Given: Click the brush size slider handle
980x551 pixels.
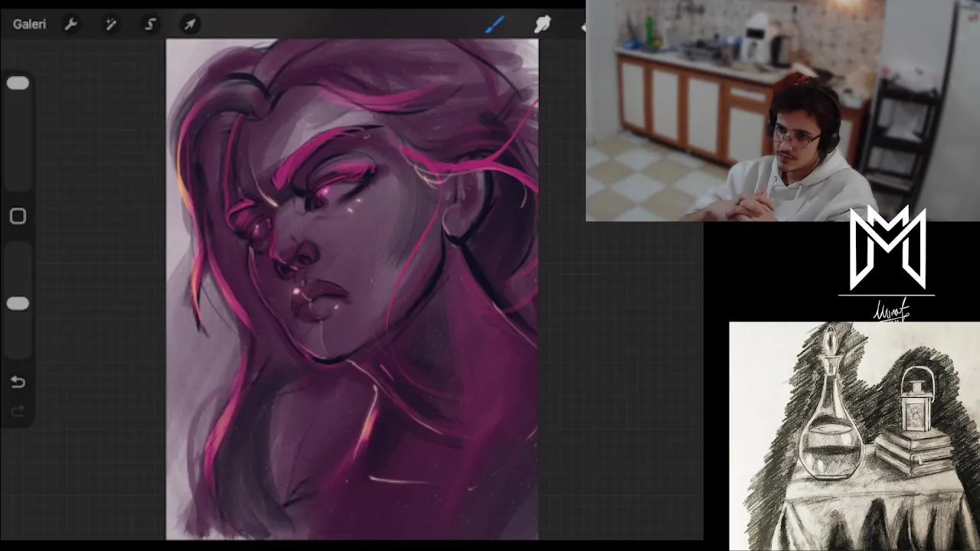Looking at the screenshot, I should (x=18, y=83).
